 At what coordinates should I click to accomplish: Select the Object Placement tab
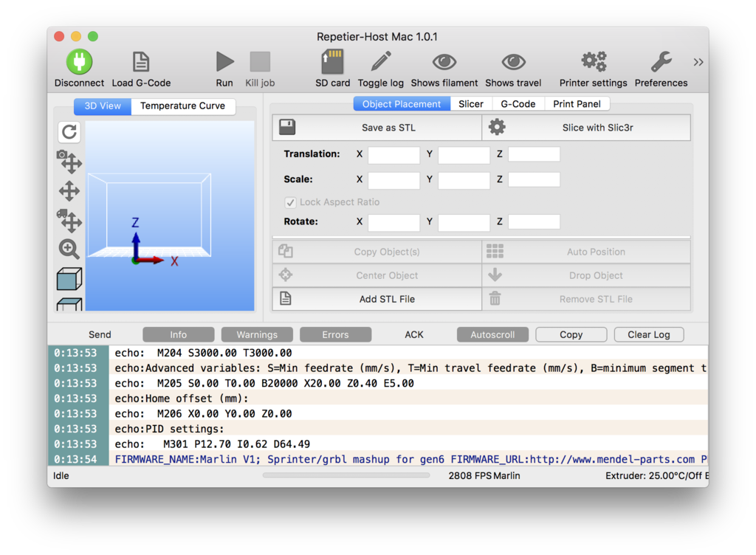coord(402,104)
